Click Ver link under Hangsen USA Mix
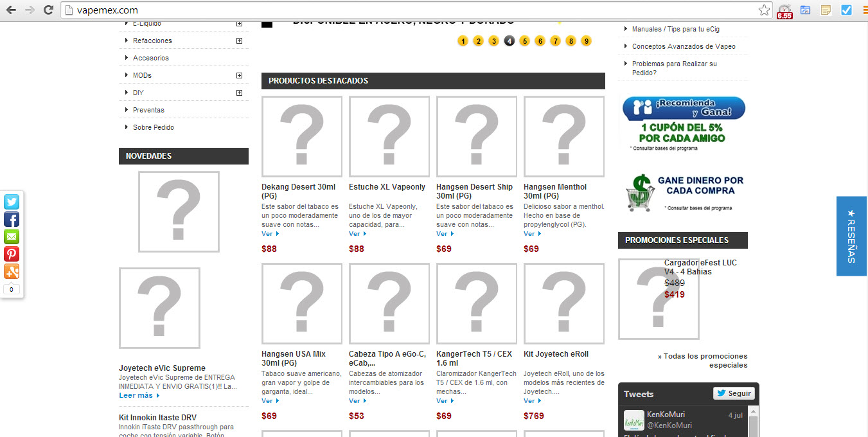The width and height of the screenshot is (868, 437). tap(270, 401)
